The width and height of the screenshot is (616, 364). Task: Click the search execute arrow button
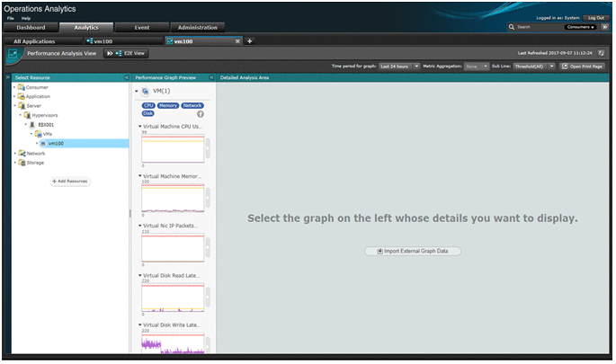[x=604, y=27]
